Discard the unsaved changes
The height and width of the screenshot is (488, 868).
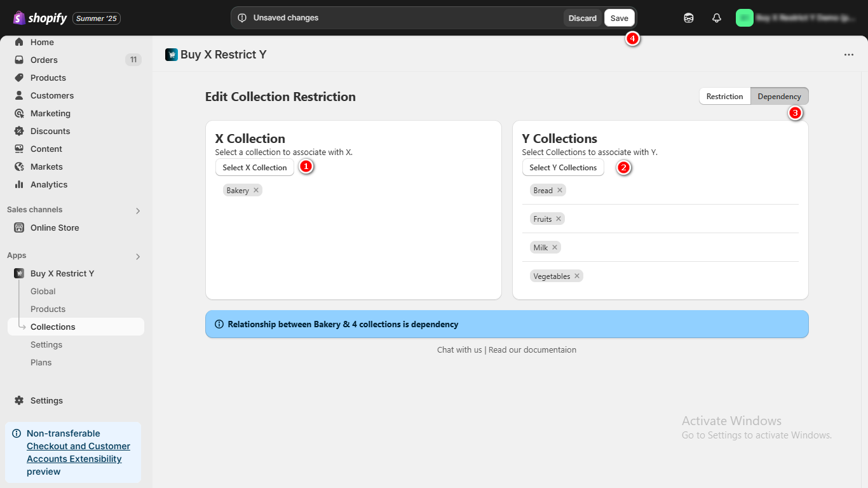click(582, 18)
